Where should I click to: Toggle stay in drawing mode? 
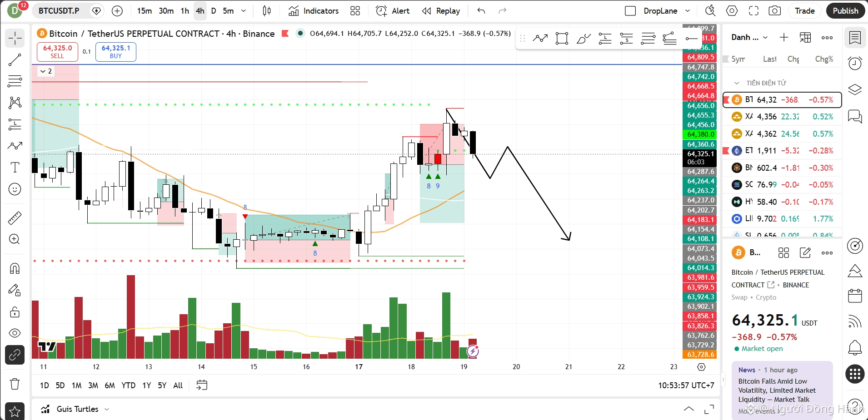[15, 290]
